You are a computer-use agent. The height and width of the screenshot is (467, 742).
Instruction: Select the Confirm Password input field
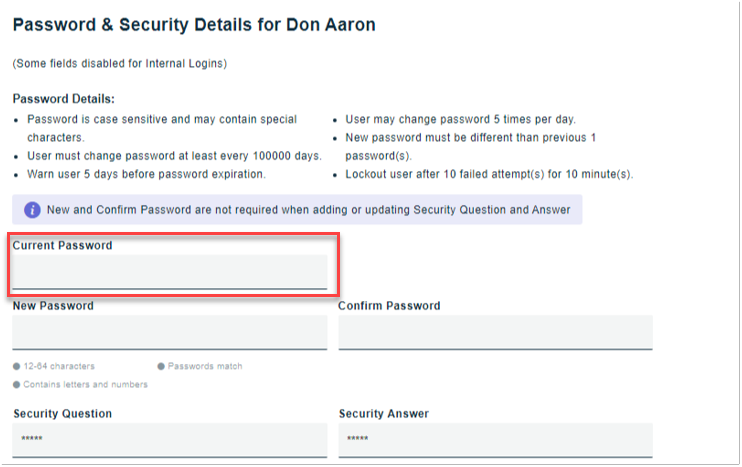click(495, 333)
